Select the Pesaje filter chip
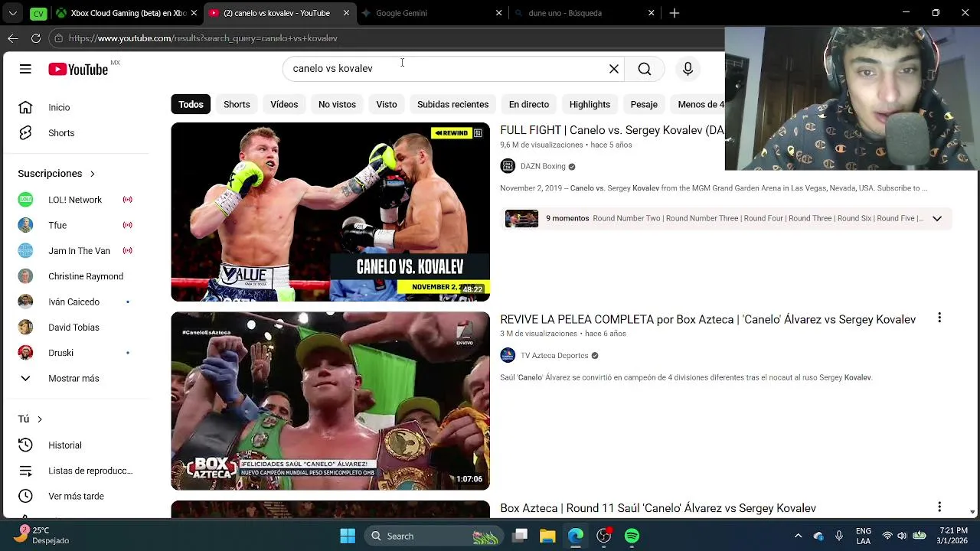Screen dimensions: 980x551 (644, 104)
